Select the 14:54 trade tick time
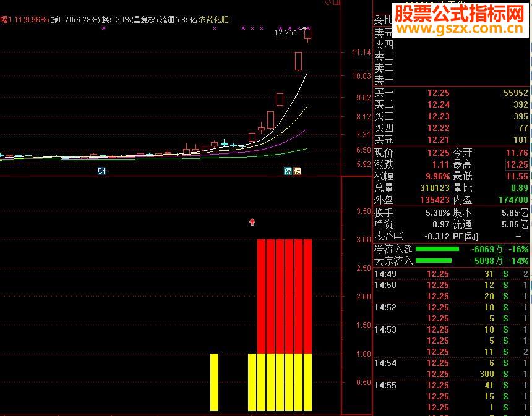Viewport: 532px width, 416px height. click(385, 363)
